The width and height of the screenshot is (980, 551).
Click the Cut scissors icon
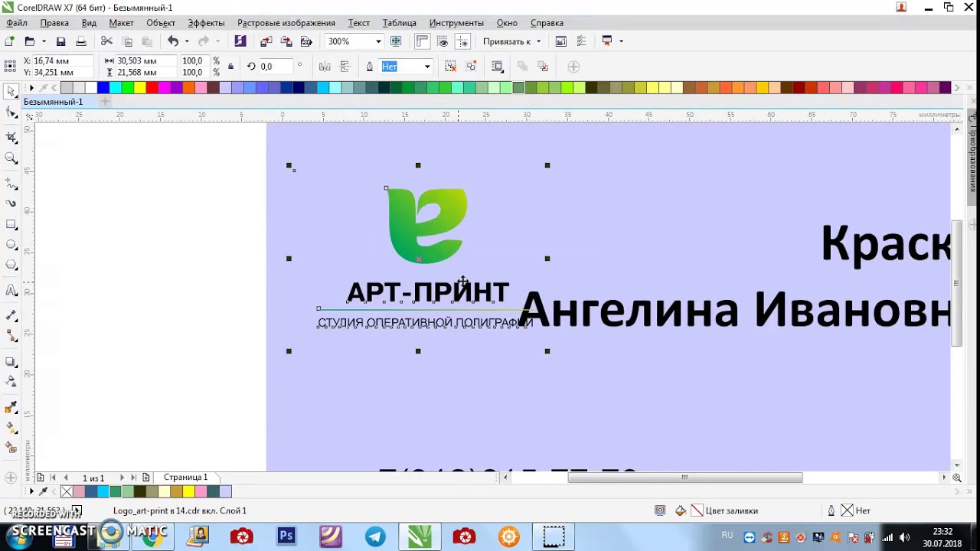[106, 41]
